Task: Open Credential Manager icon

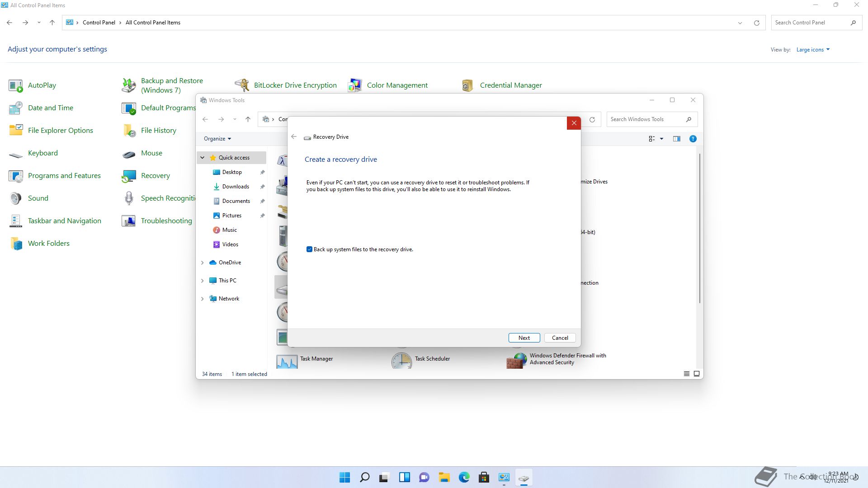Action: coord(467,85)
